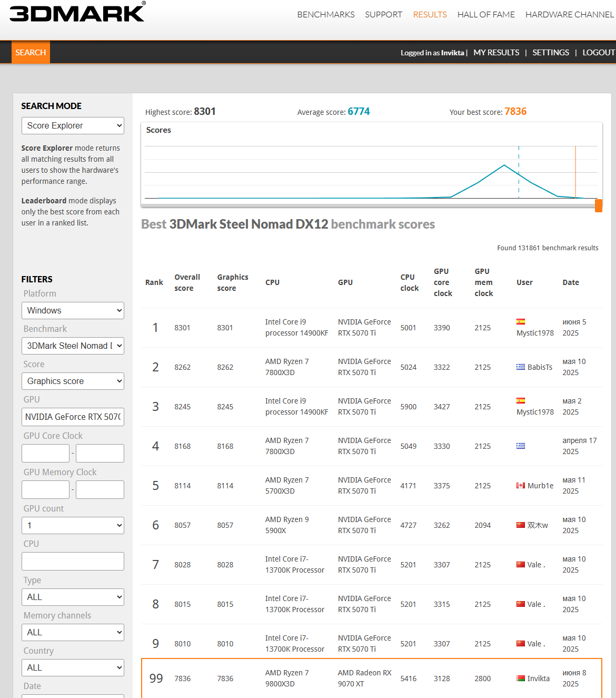
Task: Click AMD Radeon RX 9070 XT GPU cell
Action: point(364,679)
